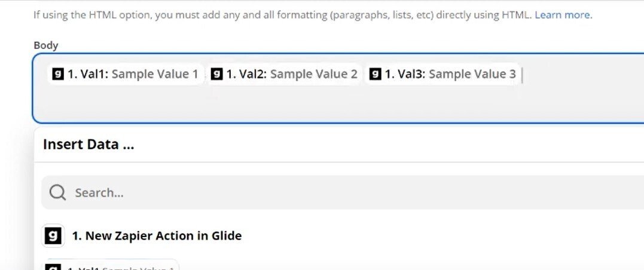Click the magnifier icon in search bar
644x270 pixels.
(x=57, y=192)
